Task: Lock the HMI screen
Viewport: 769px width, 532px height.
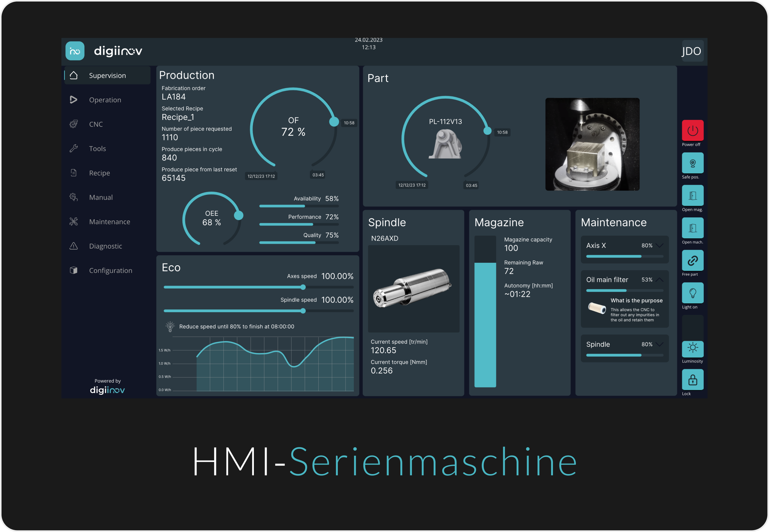Action: (x=692, y=379)
